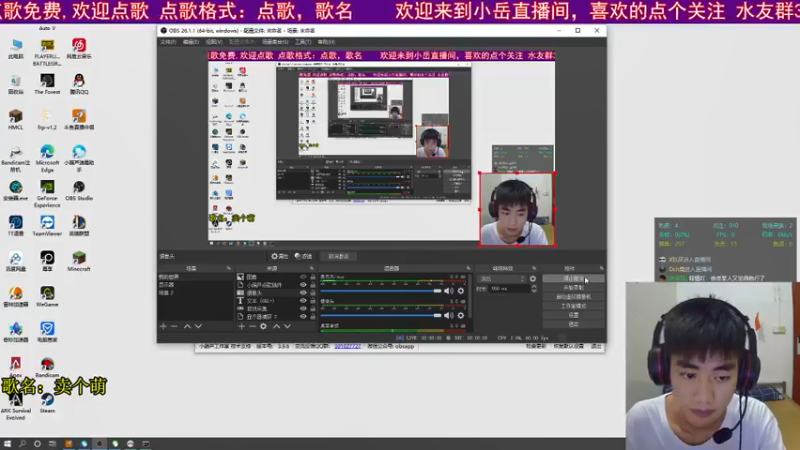Open Bandicam desktop icon
The height and width of the screenshot is (450, 800).
coord(47,367)
